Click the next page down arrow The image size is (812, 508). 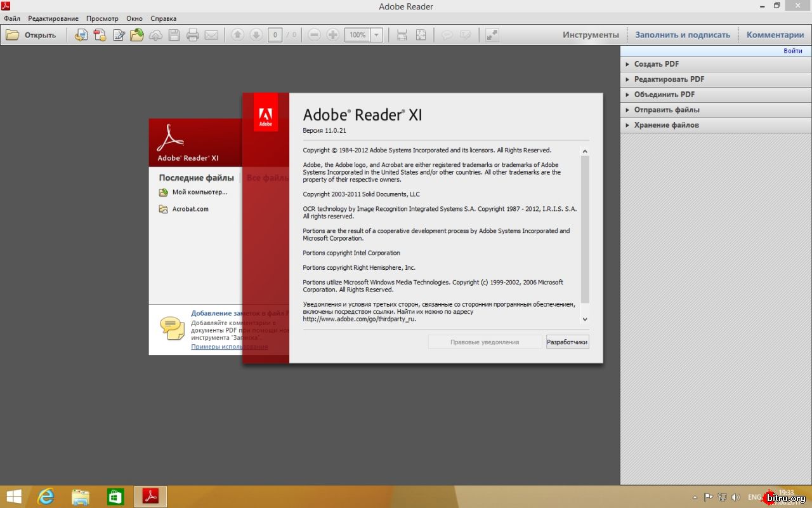coord(256,35)
